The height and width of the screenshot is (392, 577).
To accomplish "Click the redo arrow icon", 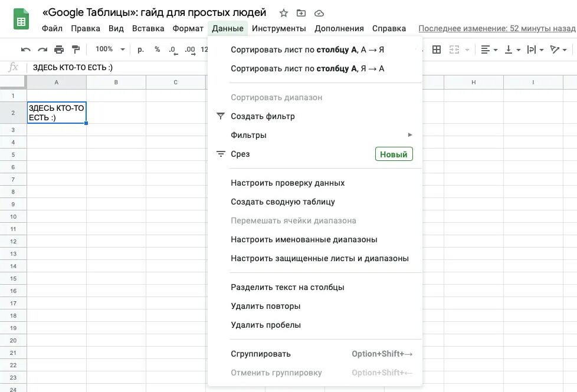I will (42, 50).
